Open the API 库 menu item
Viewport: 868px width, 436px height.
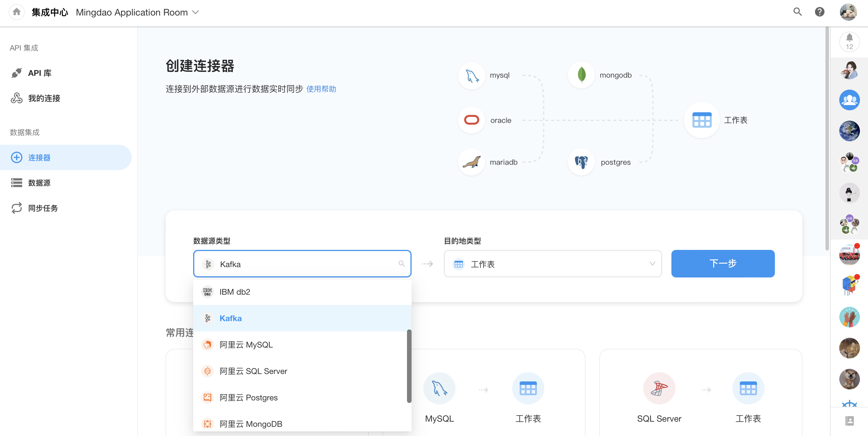[x=39, y=73]
